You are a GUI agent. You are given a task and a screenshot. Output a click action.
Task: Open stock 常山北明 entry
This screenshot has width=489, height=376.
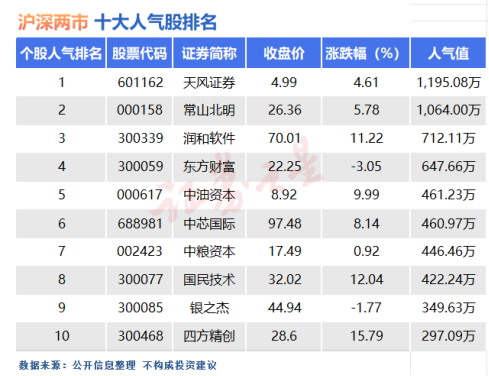click(209, 110)
